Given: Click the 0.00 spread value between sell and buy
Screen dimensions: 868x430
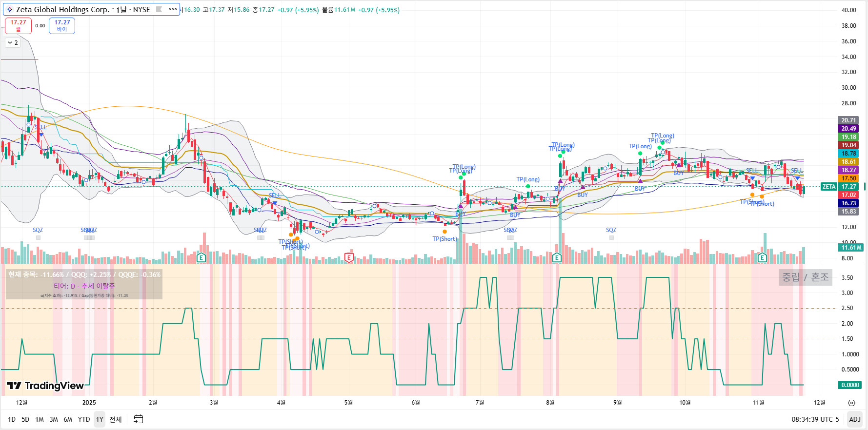Looking at the screenshot, I should click(x=40, y=26).
